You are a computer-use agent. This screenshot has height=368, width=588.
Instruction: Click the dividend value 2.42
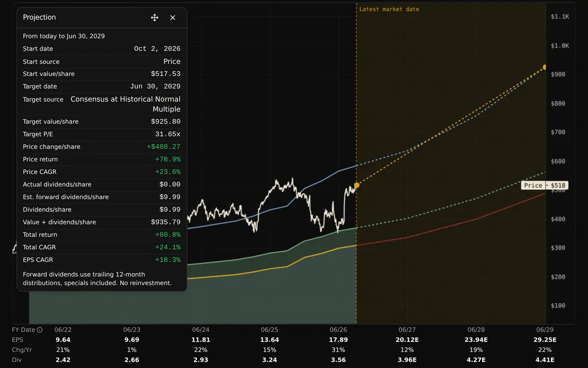point(63,360)
